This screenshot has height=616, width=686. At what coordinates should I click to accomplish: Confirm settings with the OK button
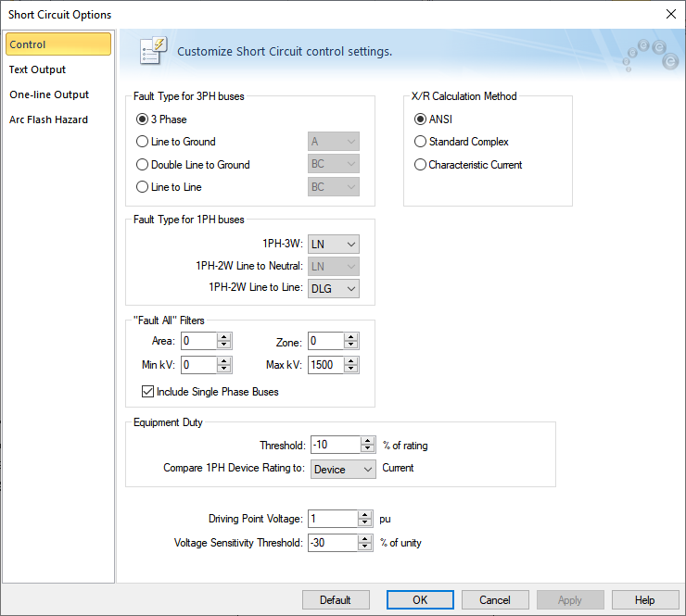420,599
